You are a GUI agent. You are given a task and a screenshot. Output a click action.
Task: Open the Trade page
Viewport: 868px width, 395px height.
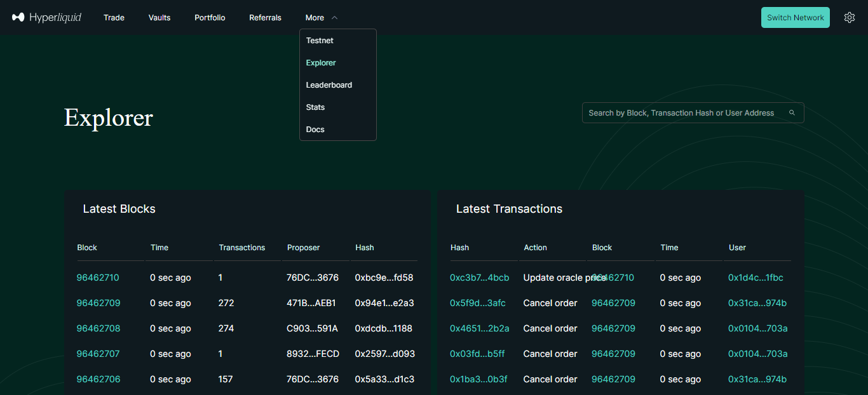pos(114,17)
